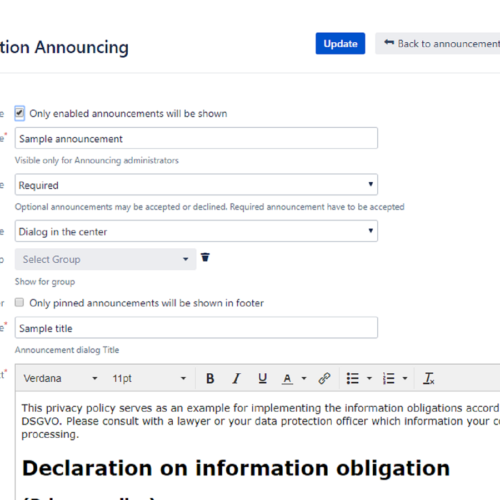Apply bold formatting in editor toolbar
The image size is (500, 500).
[x=210, y=378]
